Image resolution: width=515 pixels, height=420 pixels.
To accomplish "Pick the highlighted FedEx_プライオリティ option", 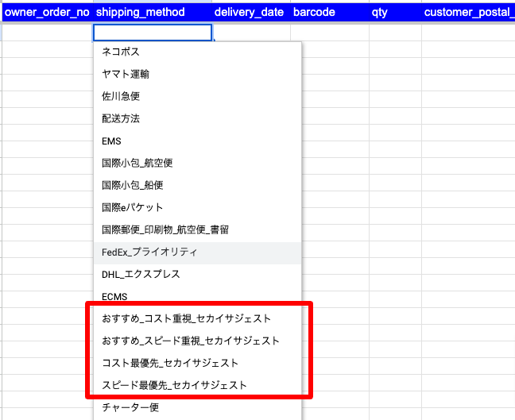I will tap(149, 252).
